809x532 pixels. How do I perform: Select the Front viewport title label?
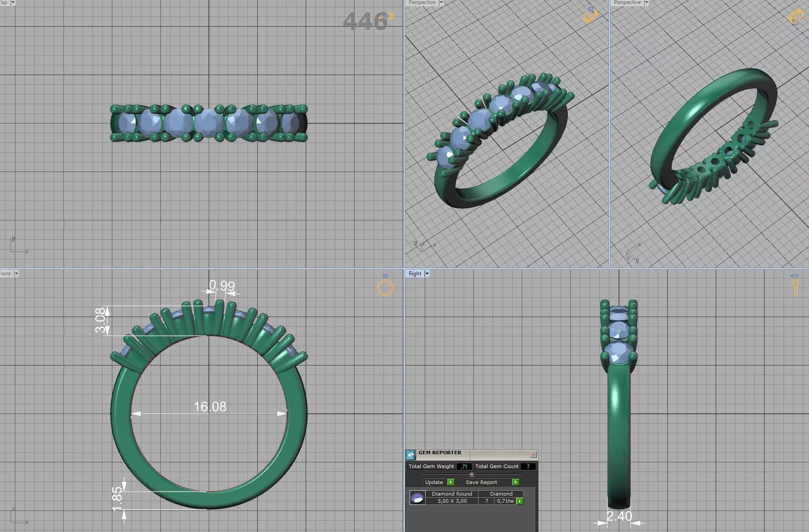coord(5,274)
